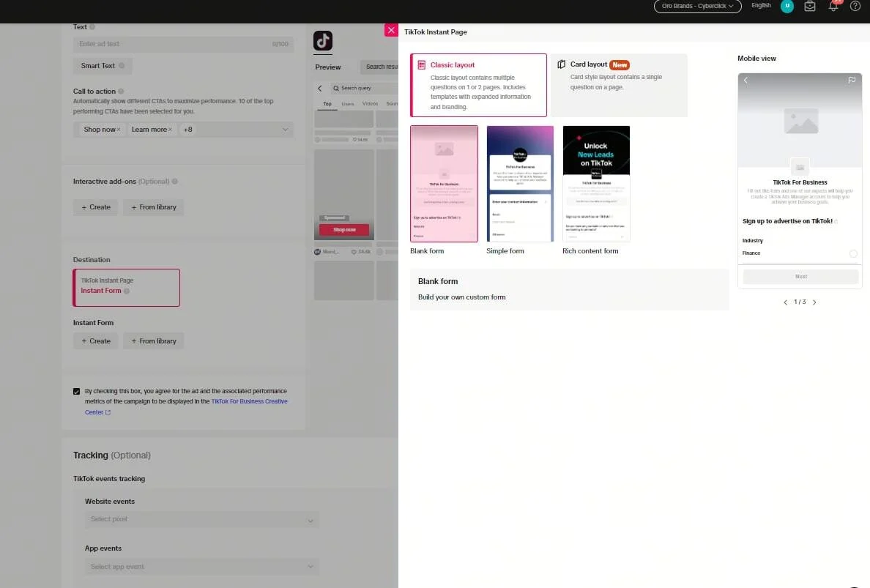This screenshot has width=870, height=588.
Task: Choose the Rich content form template thumbnail
Action: (596, 184)
